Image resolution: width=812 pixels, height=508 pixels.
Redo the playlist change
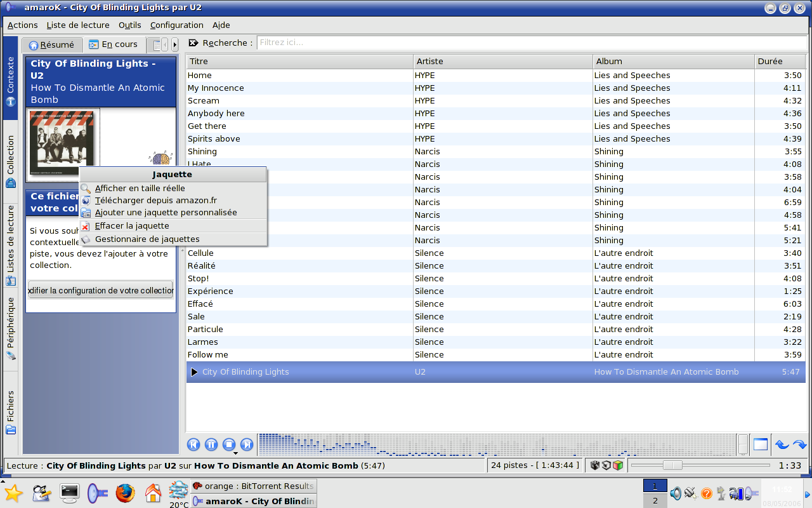coord(800,444)
